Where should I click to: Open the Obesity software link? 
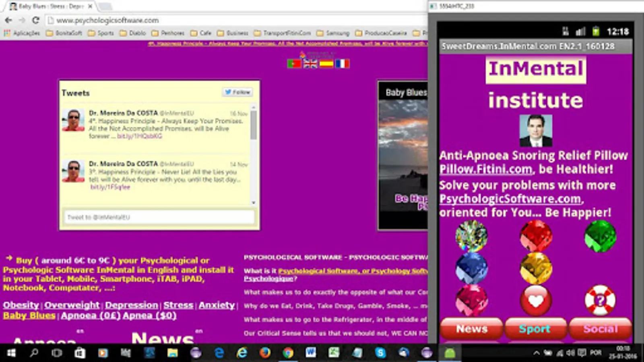click(x=21, y=305)
